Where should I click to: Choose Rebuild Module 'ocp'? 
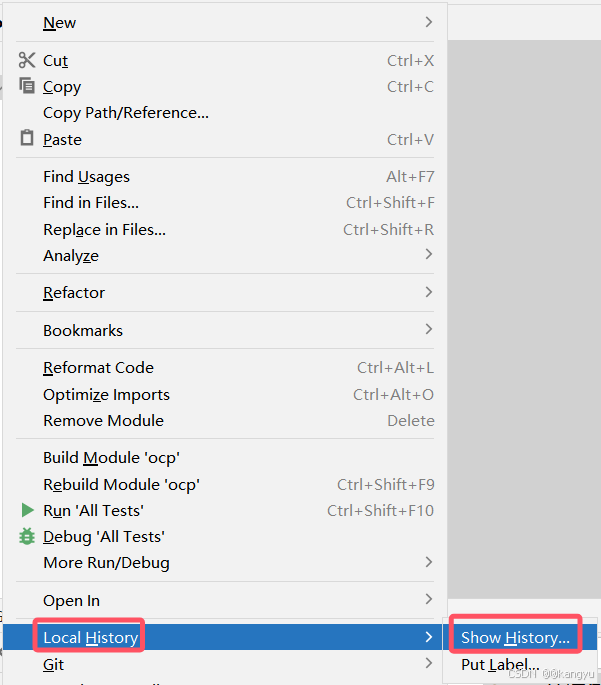tap(225, 485)
